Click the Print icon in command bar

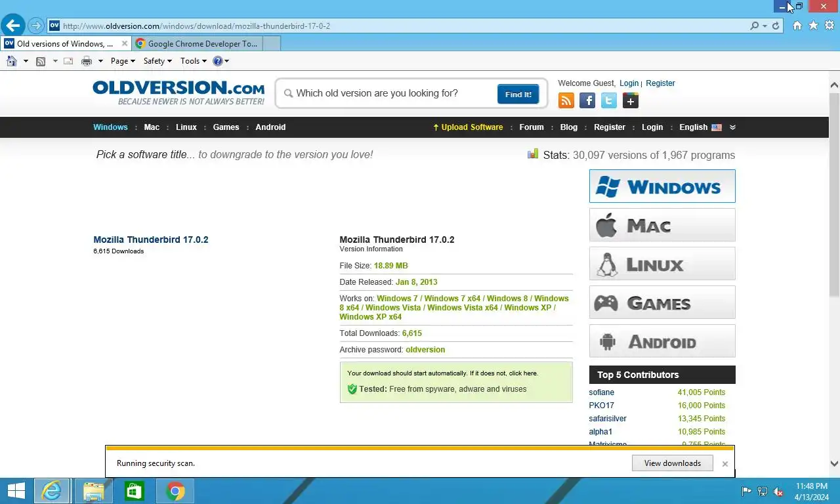(86, 61)
